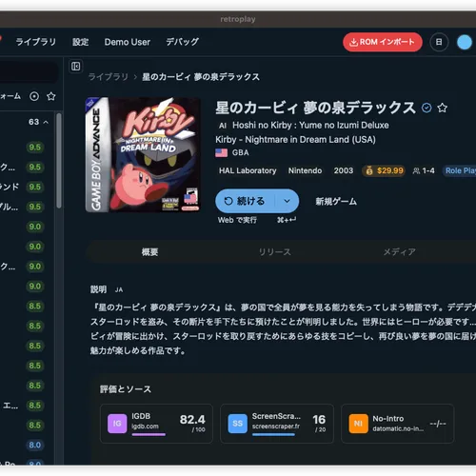
Task: Click the sidebar circle target filter icon
Action: (x=34, y=96)
